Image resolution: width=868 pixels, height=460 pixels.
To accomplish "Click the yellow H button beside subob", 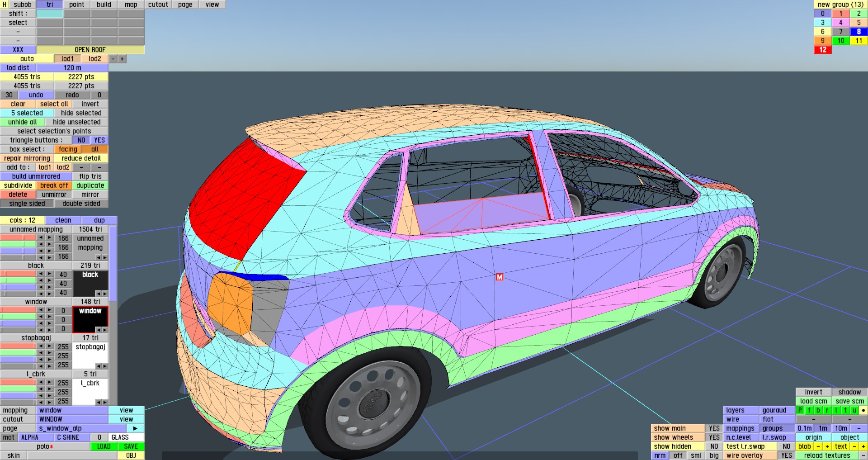I will tap(5, 5).
